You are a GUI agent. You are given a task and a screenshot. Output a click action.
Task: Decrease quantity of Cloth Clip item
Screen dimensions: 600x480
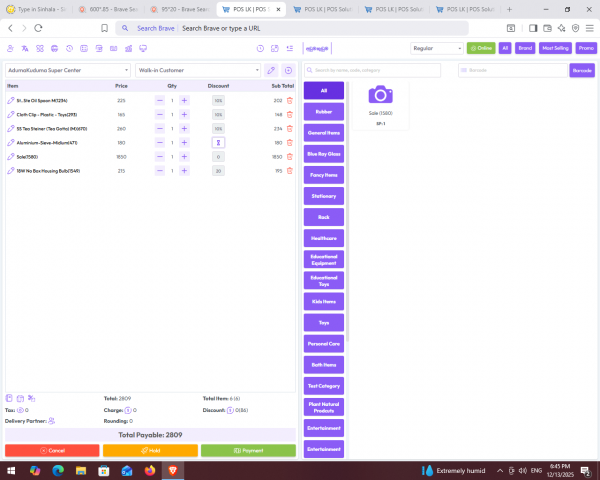click(x=160, y=114)
